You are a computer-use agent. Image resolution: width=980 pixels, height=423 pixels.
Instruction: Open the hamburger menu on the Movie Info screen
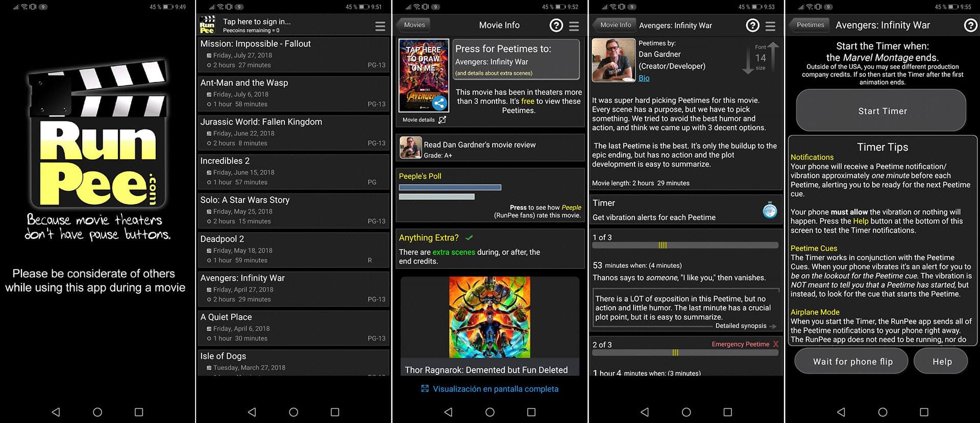574,26
